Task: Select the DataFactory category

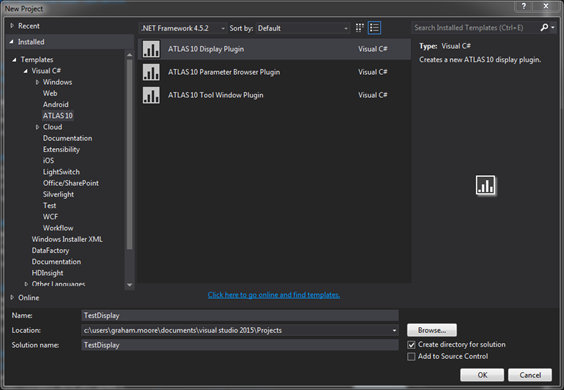Action: tap(50, 250)
